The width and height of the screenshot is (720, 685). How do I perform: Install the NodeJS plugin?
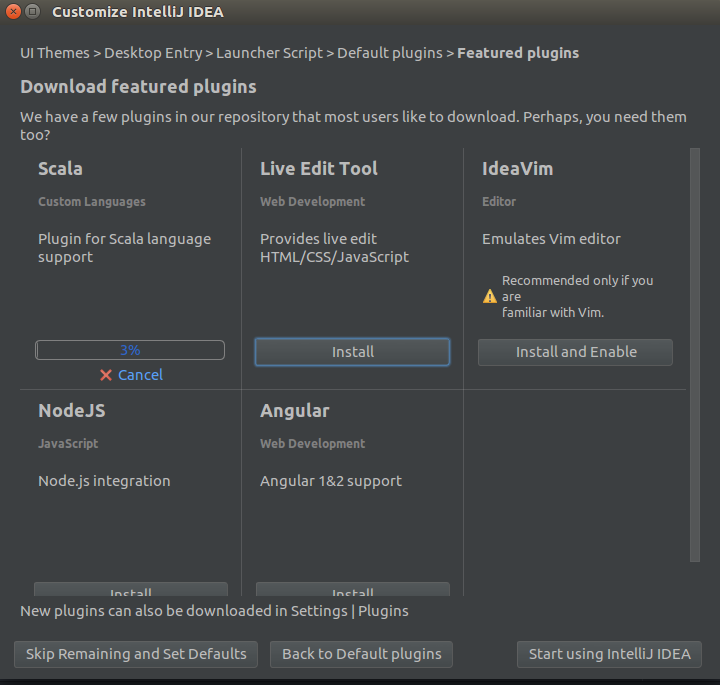131,589
